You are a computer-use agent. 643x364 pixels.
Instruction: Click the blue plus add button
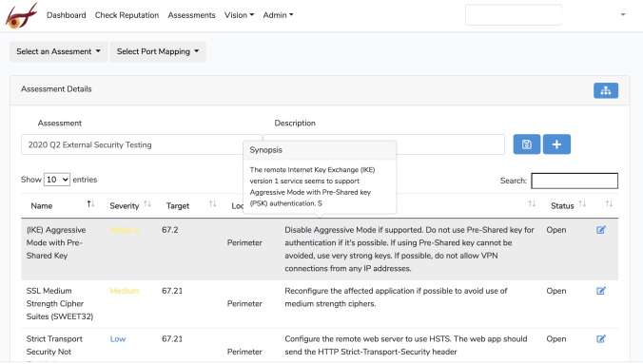556,144
